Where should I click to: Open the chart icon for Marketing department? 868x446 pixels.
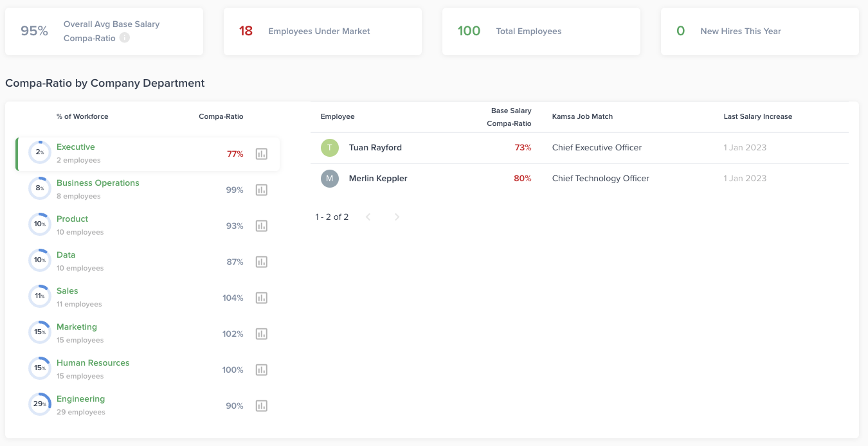[261, 334]
